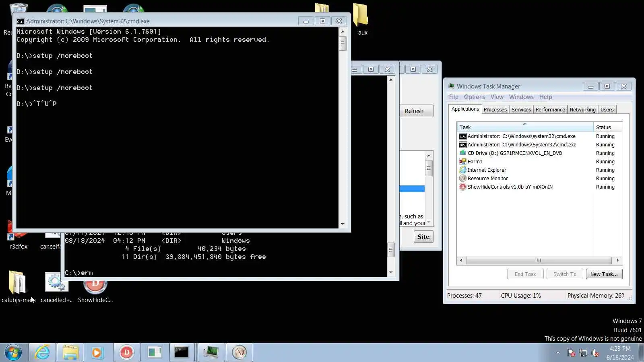
Task: Click the network tray icon
Action: (x=583, y=353)
